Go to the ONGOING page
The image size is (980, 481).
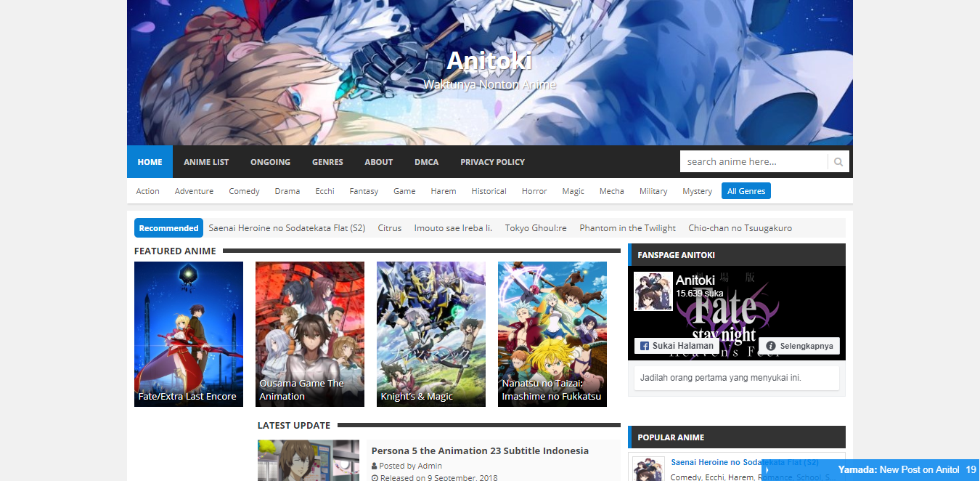(x=270, y=162)
